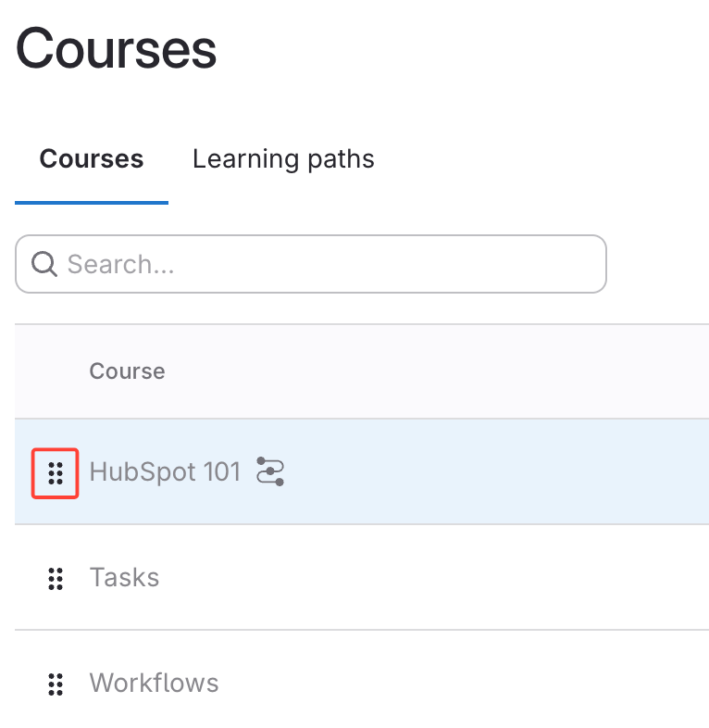The image size is (709, 728).
Task: Click the empty header cell above drag handles
Action: 52,371
